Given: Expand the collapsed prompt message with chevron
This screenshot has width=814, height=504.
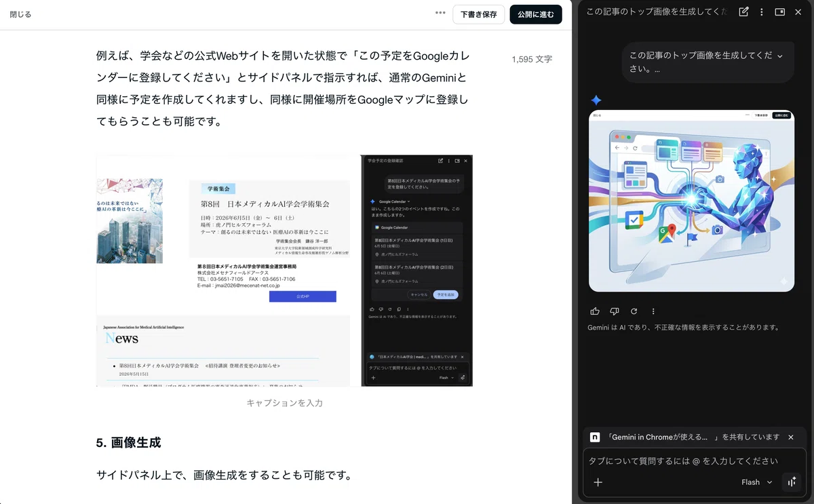Looking at the screenshot, I should click(x=780, y=56).
